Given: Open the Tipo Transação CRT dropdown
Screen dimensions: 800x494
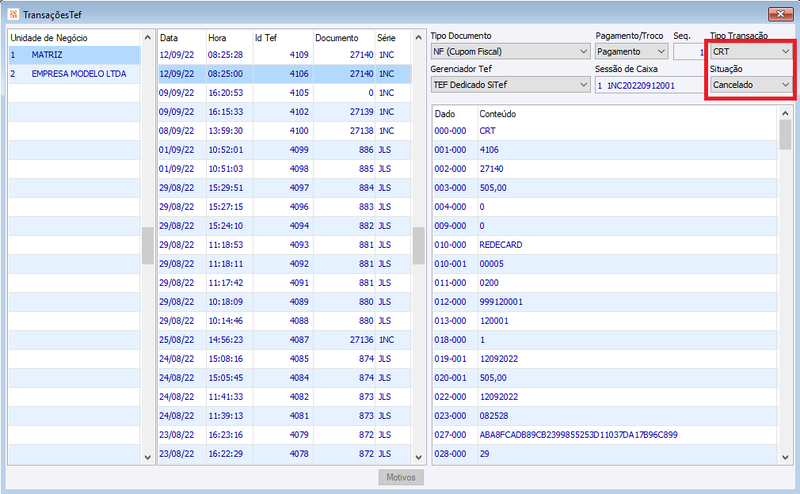Looking at the screenshot, I should click(x=751, y=52).
